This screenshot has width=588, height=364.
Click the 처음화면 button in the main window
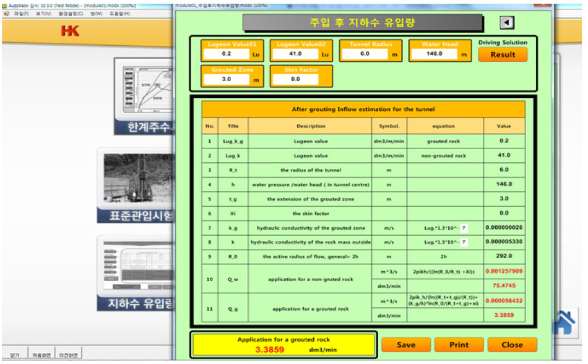coord(41,355)
